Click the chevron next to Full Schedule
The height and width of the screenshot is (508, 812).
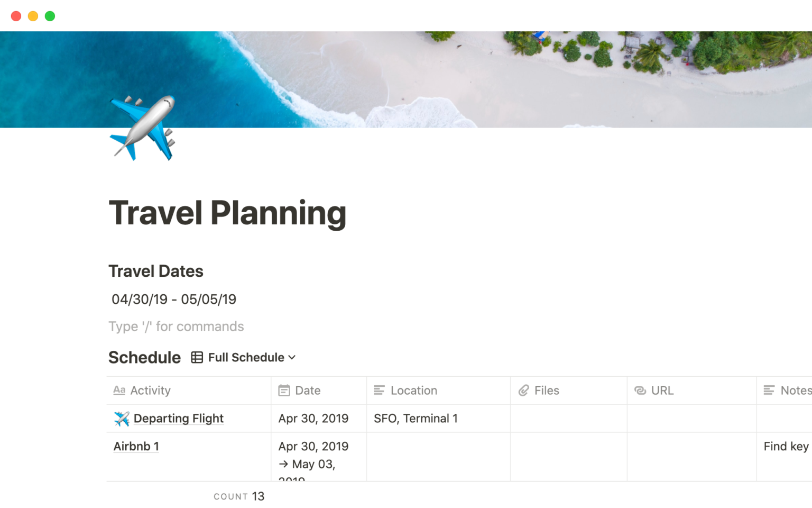click(292, 358)
